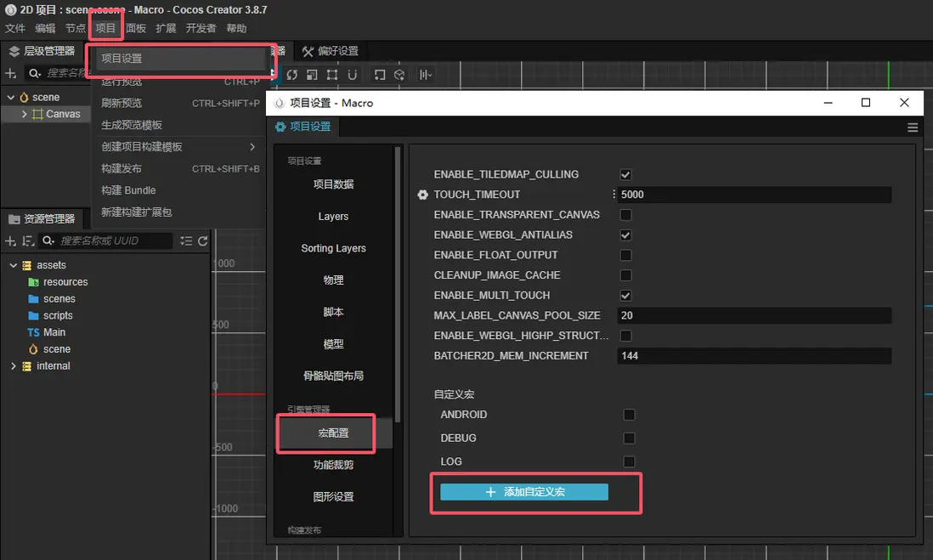Viewport: 933px width, 560px height.
Task: Choose 构建 Bundle menu entry
Action: (x=179, y=190)
